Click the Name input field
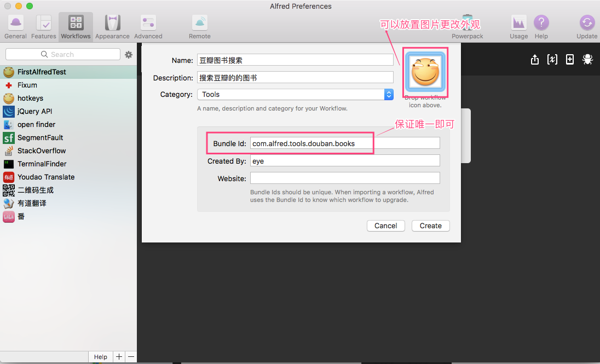 (x=295, y=60)
